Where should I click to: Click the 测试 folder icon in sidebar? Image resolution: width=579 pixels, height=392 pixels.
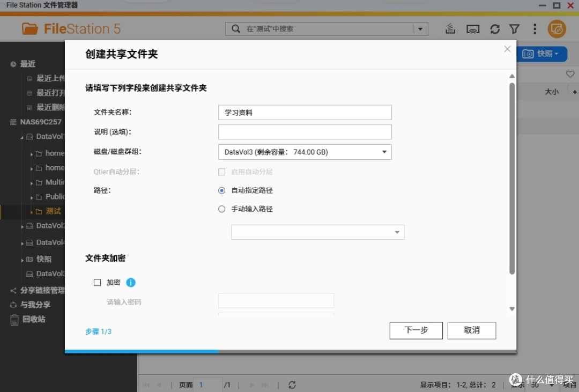[x=39, y=212]
